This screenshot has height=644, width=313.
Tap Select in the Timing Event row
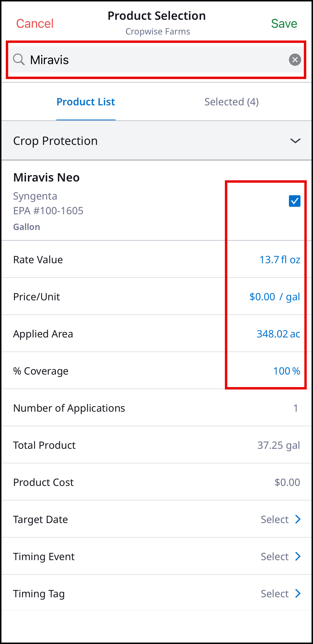click(274, 557)
